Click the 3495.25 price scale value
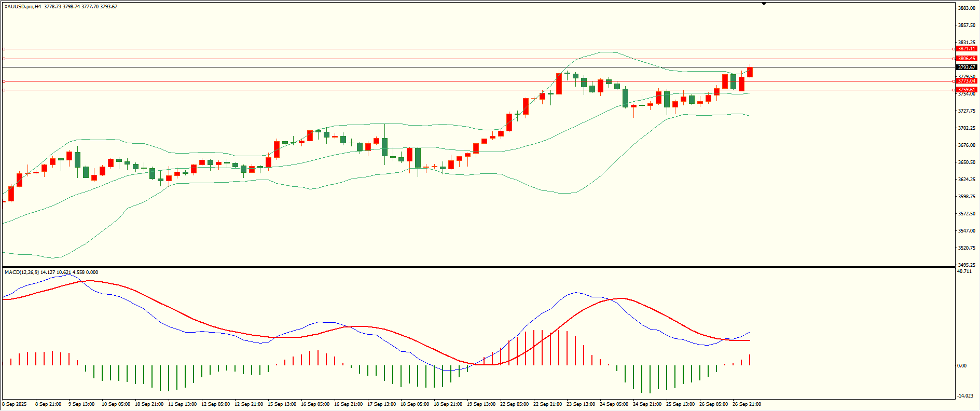This screenshot has width=980, height=411. (x=967, y=265)
